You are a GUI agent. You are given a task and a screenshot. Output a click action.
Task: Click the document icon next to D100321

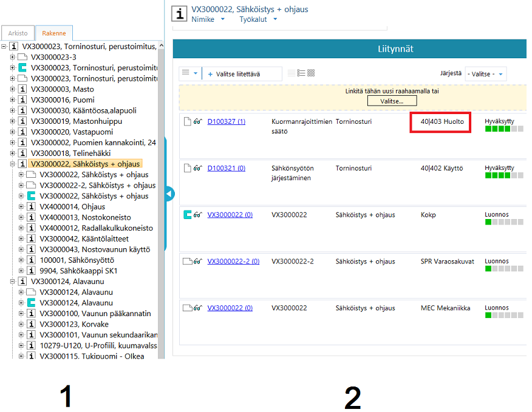tap(188, 168)
